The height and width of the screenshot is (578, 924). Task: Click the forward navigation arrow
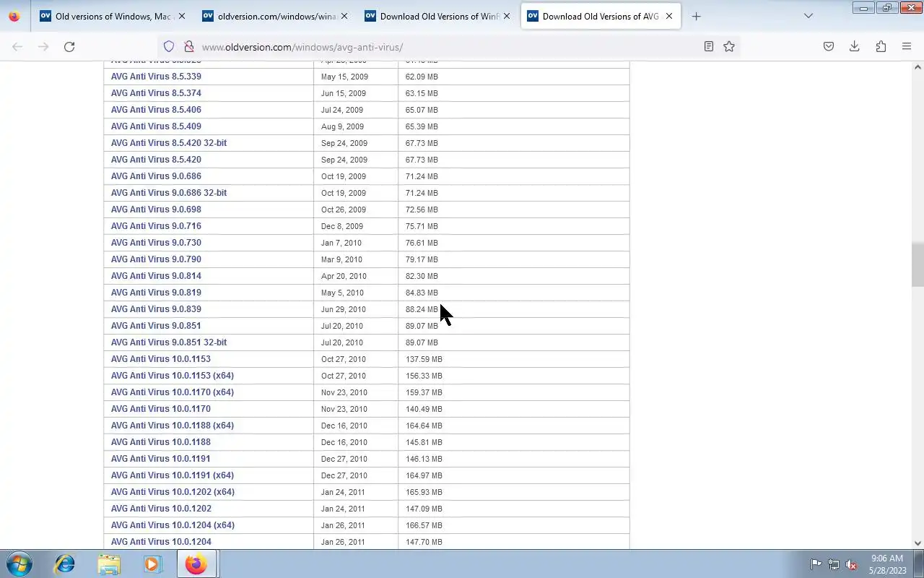[43, 46]
